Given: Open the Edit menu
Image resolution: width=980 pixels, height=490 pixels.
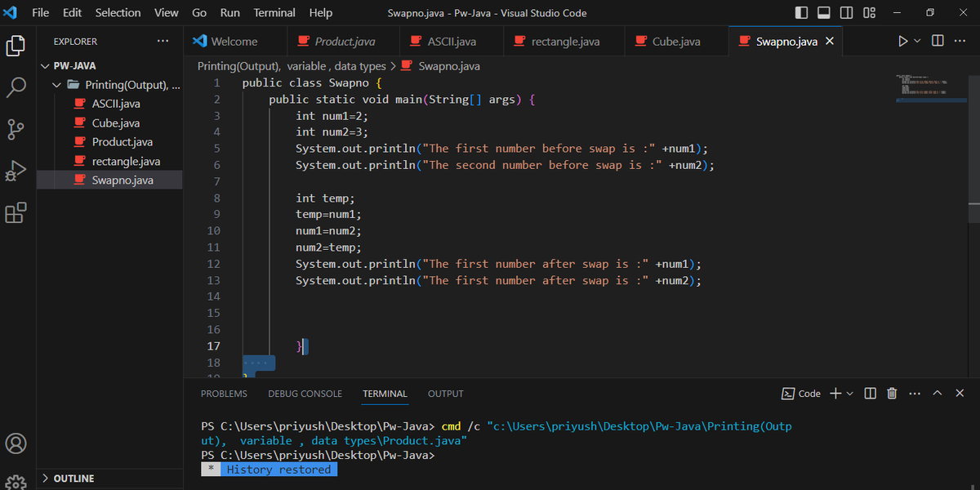Looking at the screenshot, I should [73, 13].
